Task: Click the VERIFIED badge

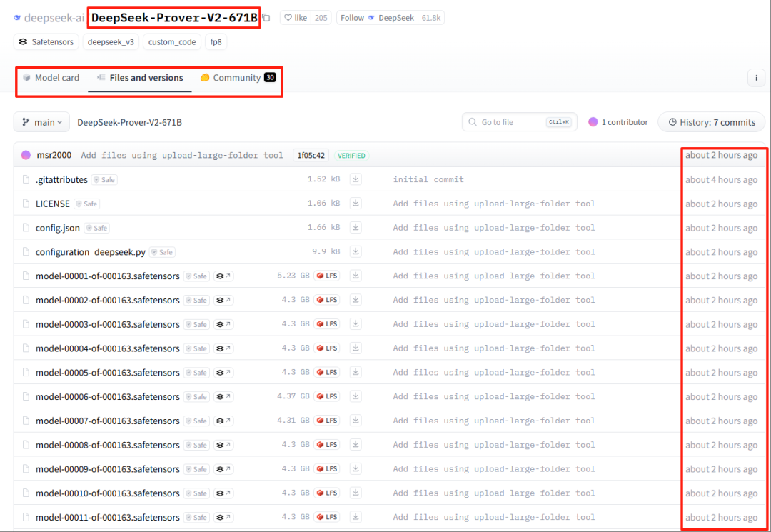Action: (x=351, y=156)
